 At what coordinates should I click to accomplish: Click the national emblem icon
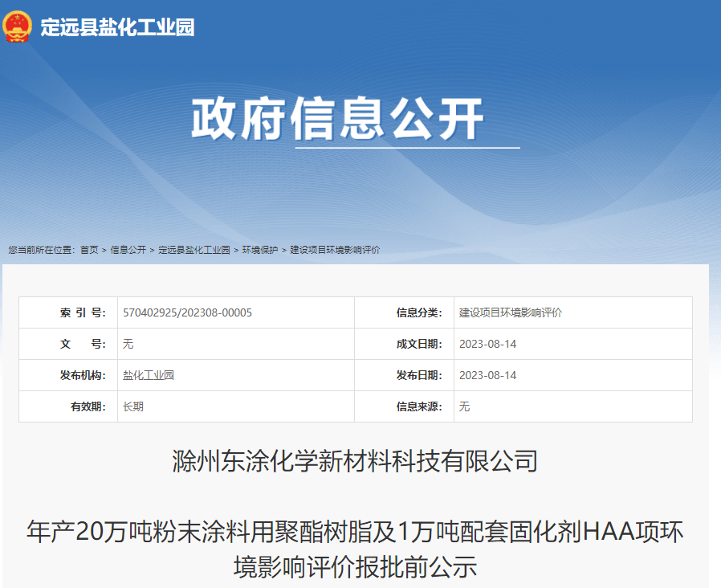pos(17,27)
